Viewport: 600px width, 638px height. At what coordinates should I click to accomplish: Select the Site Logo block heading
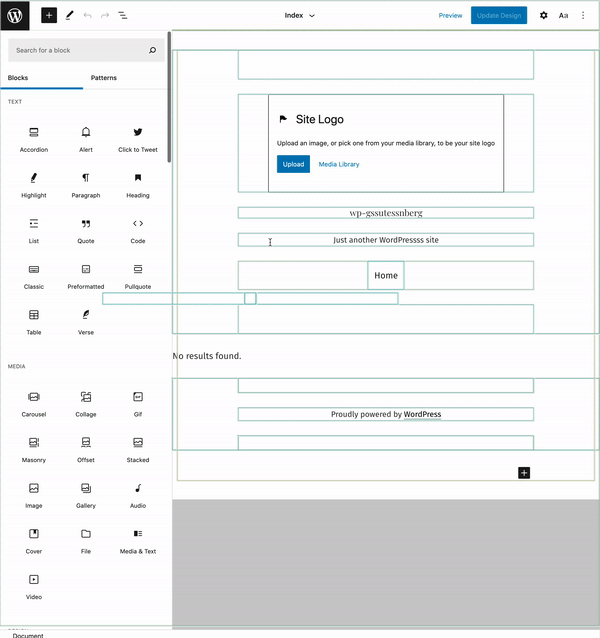click(x=320, y=119)
